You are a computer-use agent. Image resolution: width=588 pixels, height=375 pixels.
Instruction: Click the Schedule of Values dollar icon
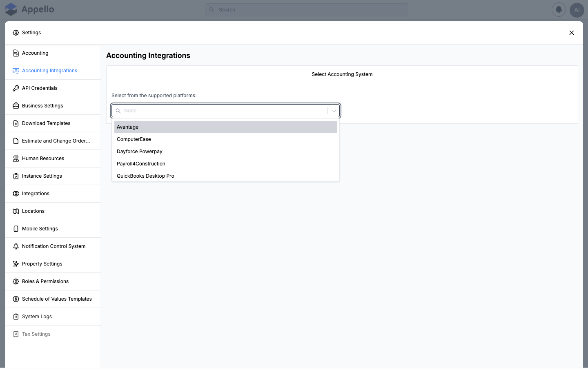coord(16,299)
